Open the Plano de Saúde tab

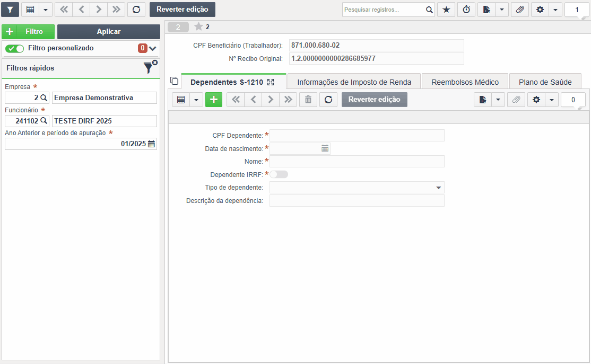pyautogui.click(x=545, y=82)
